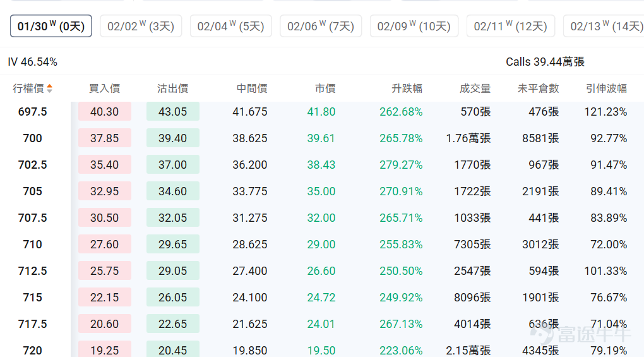Select ask 37.00 on the 702.5 row
Viewport: 644px width, 357px height.
click(x=173, y=164)
